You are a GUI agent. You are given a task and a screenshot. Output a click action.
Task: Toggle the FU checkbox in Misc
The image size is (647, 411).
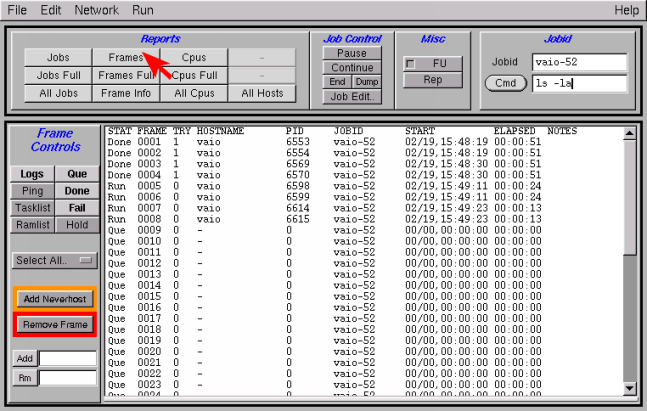[x=411, y=63]
